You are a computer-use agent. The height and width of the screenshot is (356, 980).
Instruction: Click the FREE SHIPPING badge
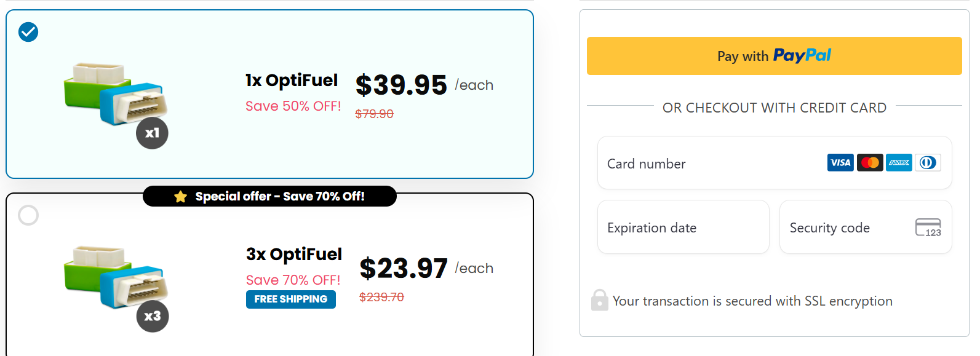point(290,299)
